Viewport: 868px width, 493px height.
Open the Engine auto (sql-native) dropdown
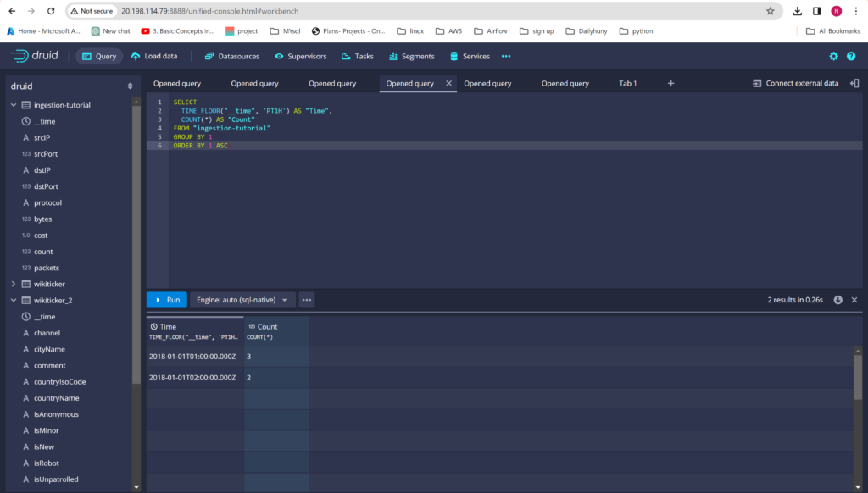[241, 300]
